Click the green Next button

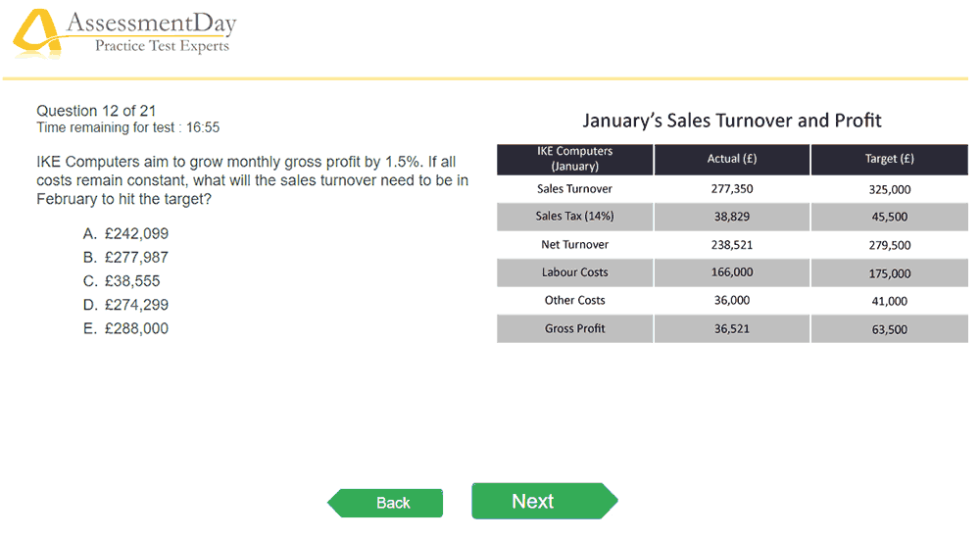click(x=544, y=501)
